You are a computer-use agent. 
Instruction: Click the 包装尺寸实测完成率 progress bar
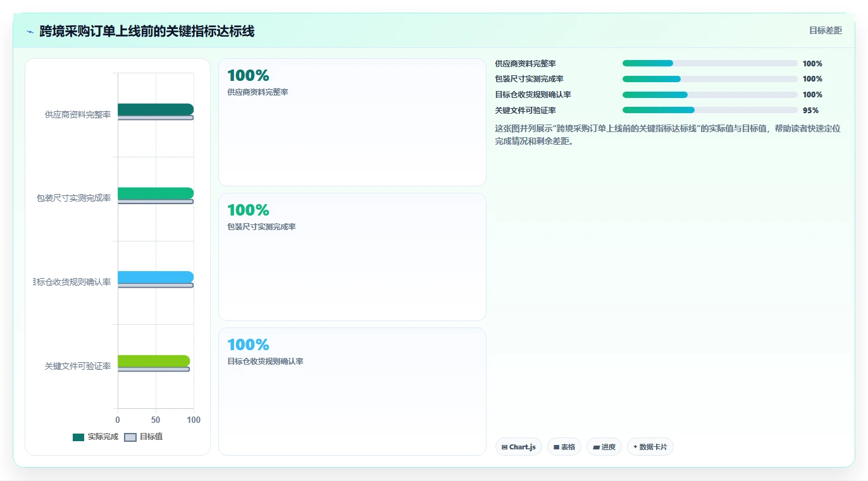click(x=710, y=79)
